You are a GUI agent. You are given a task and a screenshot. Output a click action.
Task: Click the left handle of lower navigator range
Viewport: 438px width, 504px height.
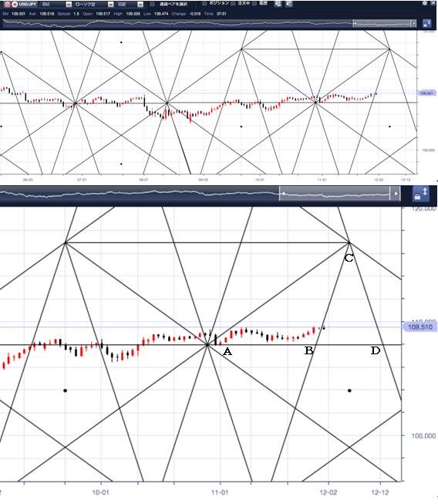point(282,194)
